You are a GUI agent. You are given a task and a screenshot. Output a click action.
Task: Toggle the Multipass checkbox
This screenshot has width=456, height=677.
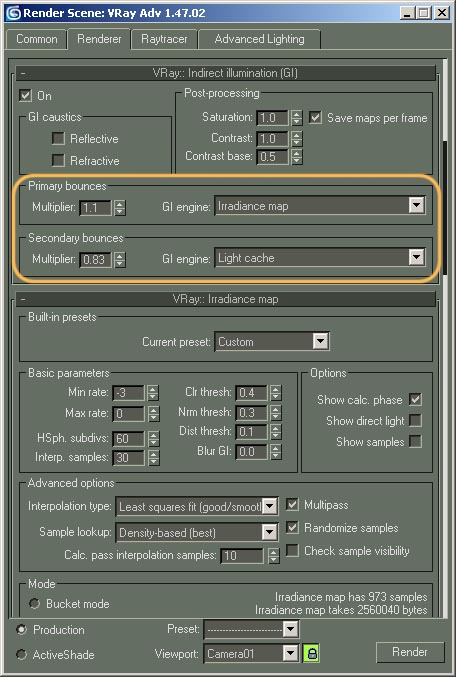[x=292, y=504]
